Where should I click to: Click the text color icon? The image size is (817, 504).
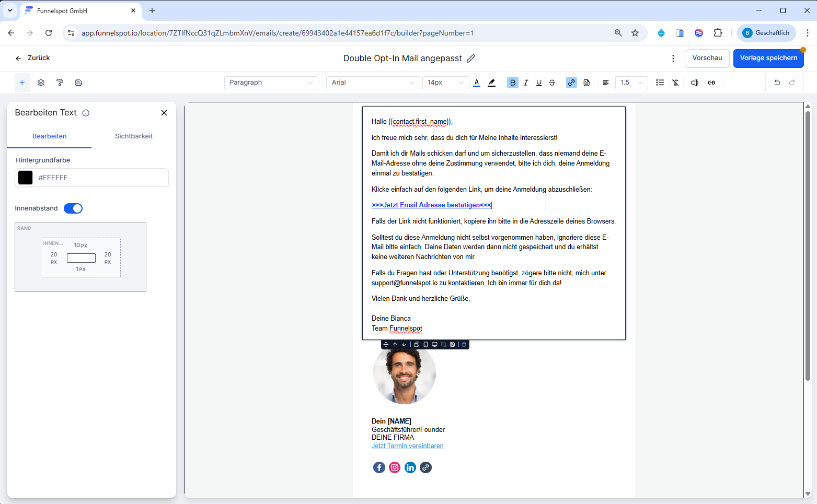[x=477, y=83]
